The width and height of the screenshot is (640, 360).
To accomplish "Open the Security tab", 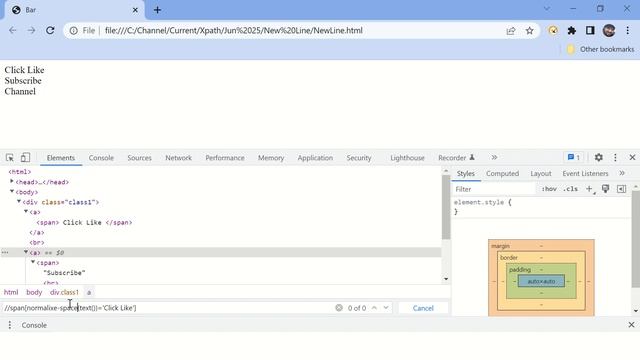I will click(359, 158).
